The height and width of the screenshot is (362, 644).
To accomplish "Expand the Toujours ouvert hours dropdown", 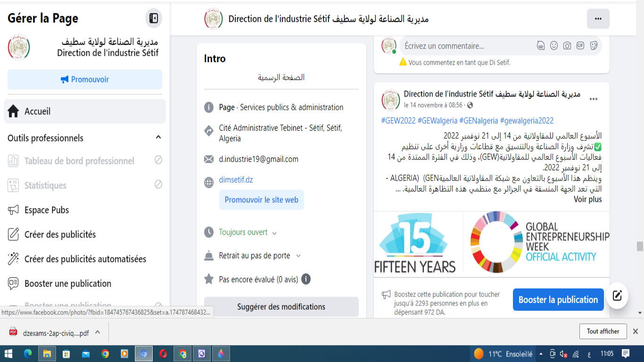I will point(274,233).
